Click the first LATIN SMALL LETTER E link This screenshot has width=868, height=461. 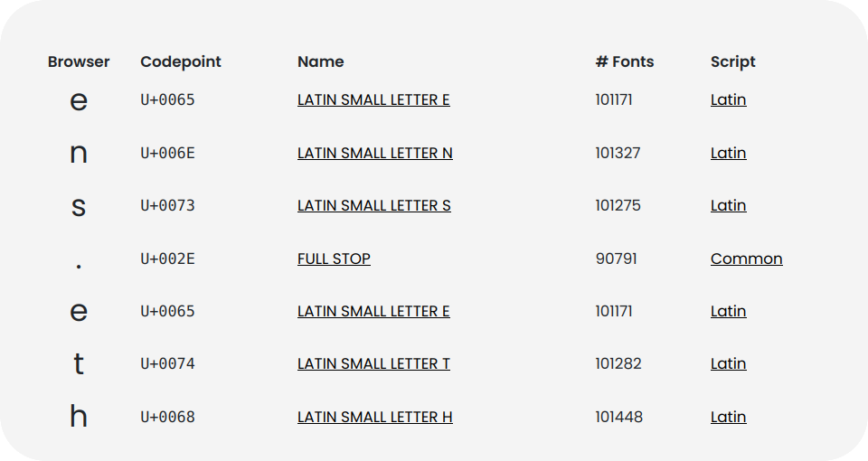pos(373,99)
